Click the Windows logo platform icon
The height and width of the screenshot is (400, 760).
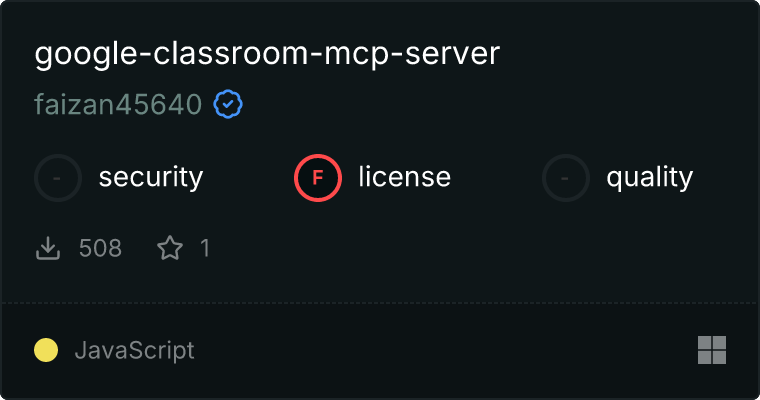(x=712, y=350)
